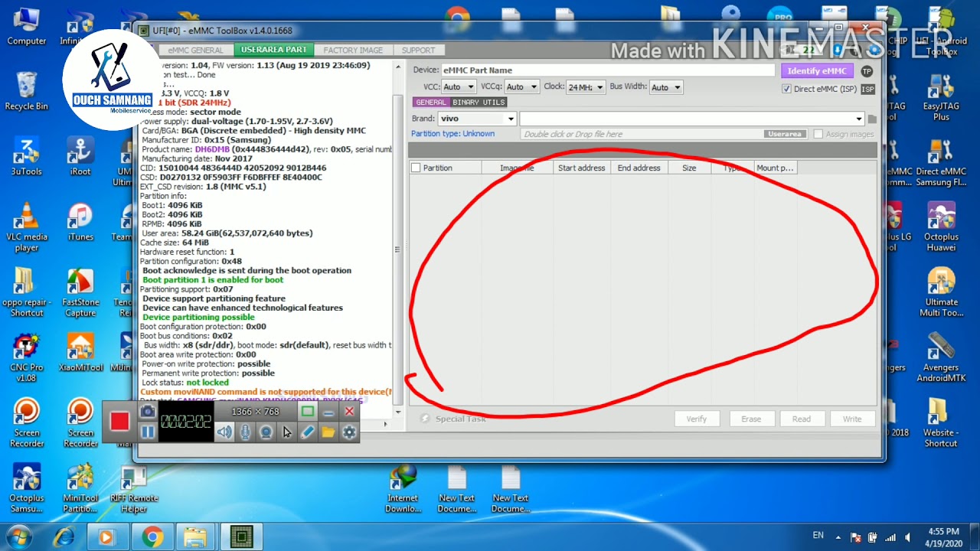Switch to the USERAREA PART tab

[273, 50]
